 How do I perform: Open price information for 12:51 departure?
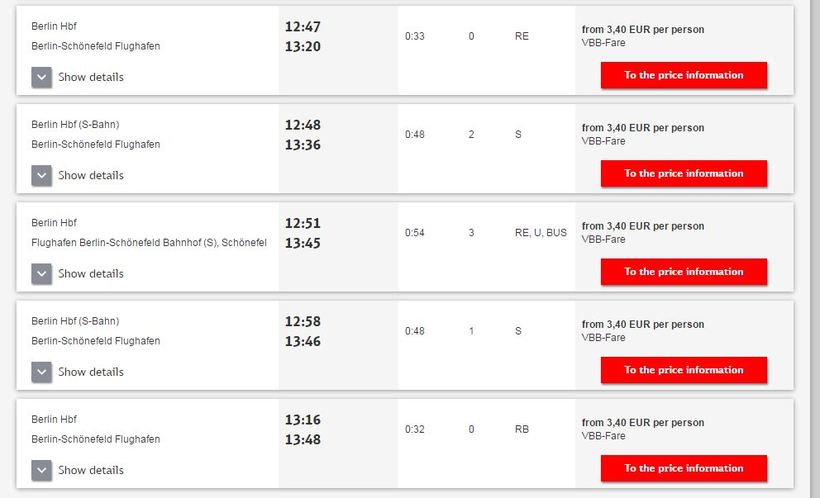point(684,271)
